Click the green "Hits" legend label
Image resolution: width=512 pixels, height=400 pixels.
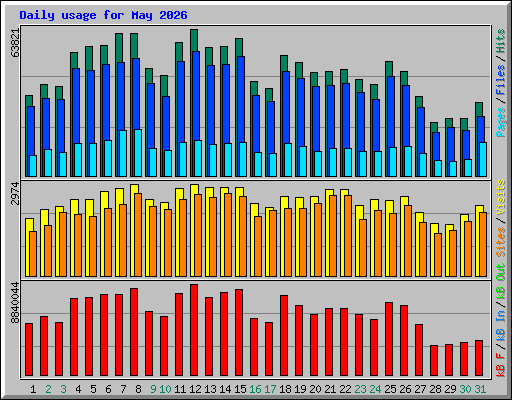pos(501,42)
